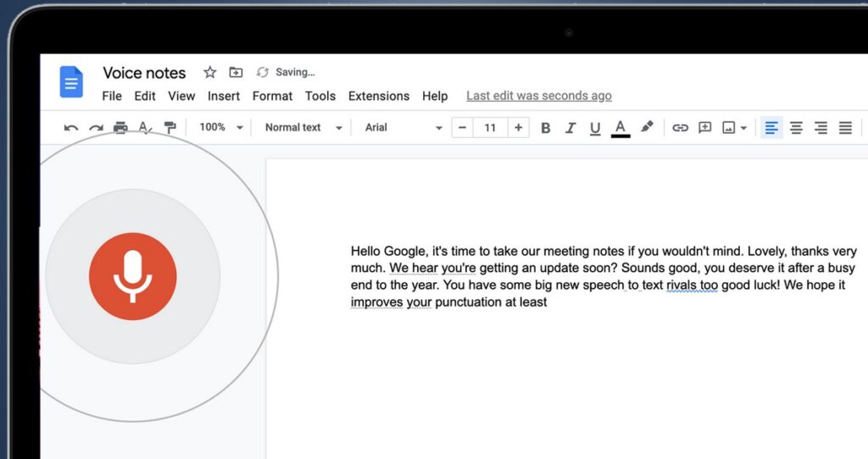Screen dimensions: 868x459
Task: Print the document using the printer icon
Action: (x=120, y=128)
